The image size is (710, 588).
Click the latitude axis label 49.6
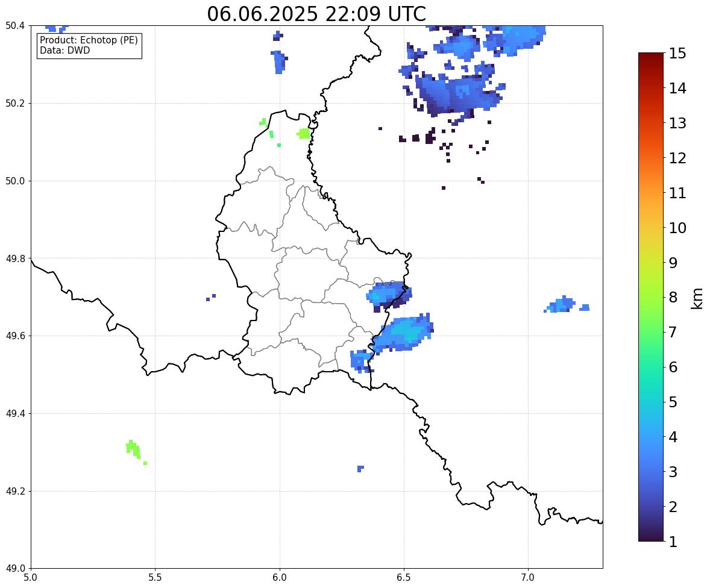(15, 336)
